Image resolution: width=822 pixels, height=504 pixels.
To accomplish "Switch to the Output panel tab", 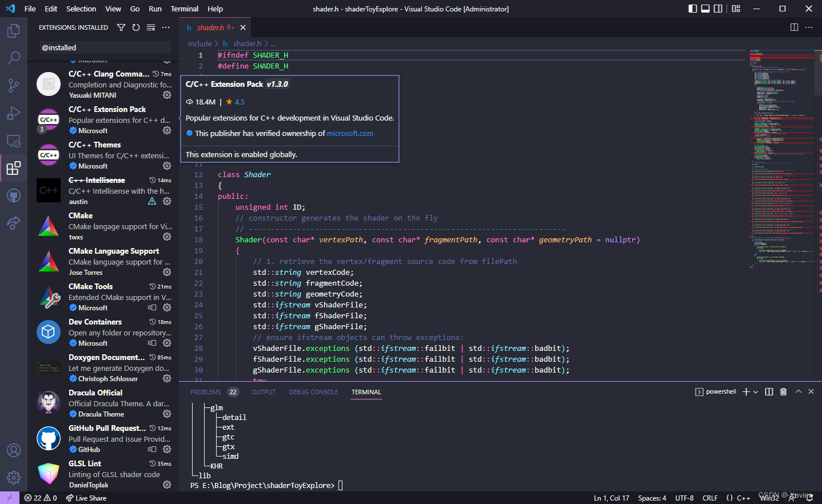I will pyautogui.click(x=264, y=392).
